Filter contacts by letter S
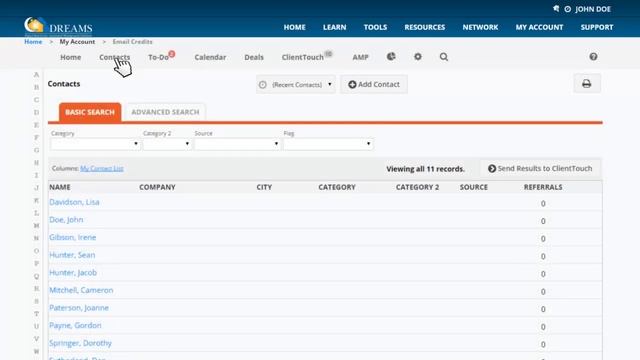The image size is (640, 360). coord(36,301)
